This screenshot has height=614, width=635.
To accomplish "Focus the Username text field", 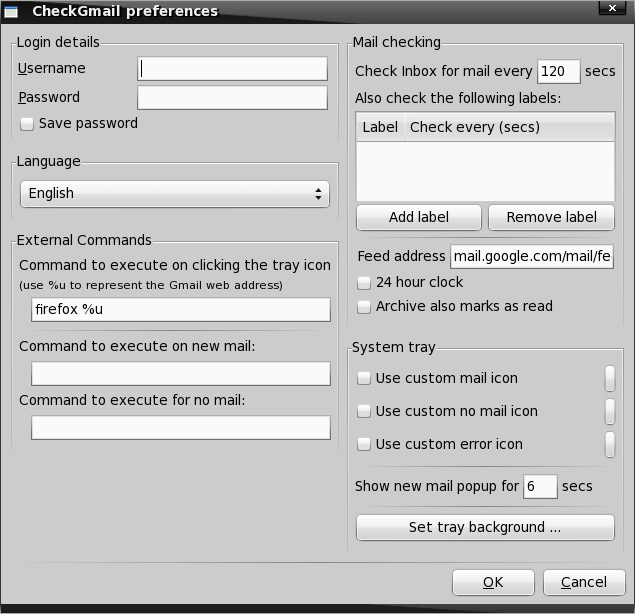I will click(x=232, y=69).
